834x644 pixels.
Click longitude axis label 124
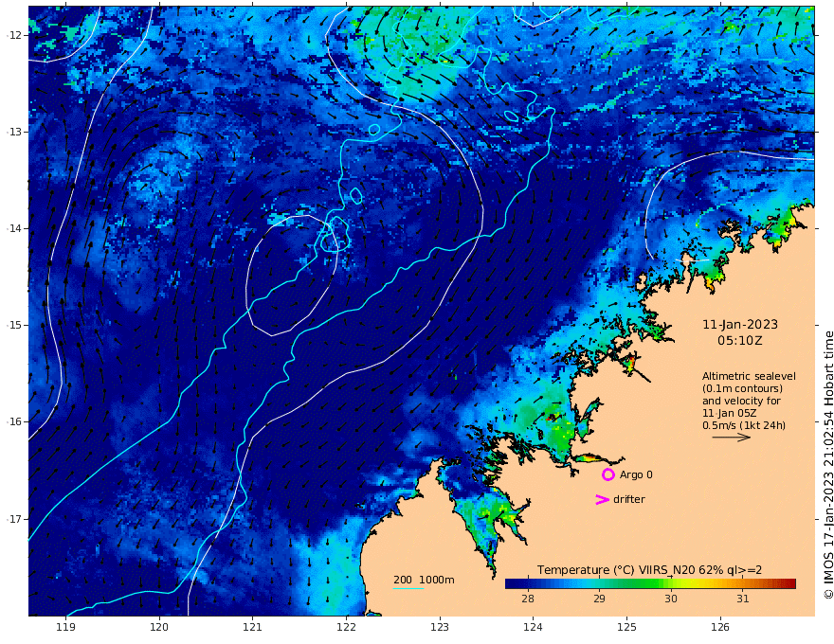coord(534,627)
